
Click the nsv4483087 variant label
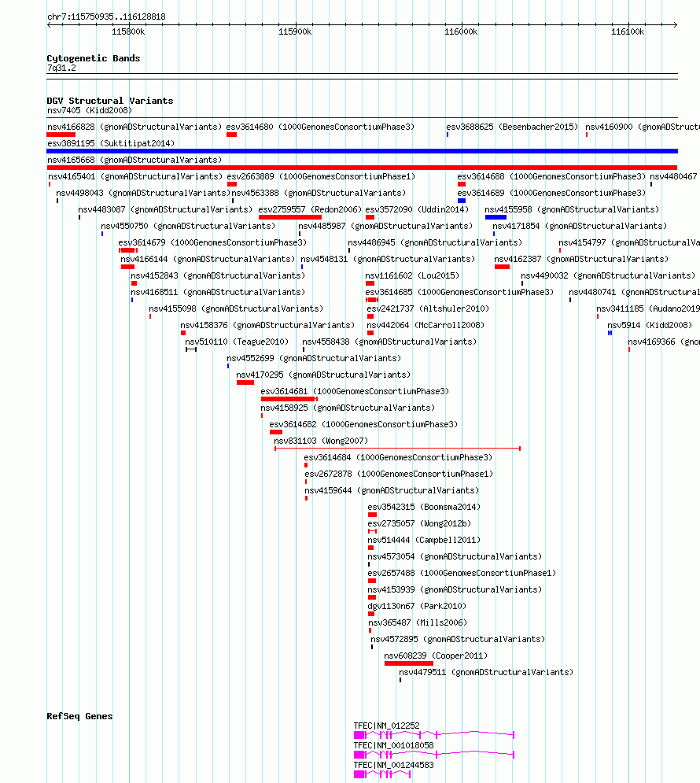(x=165, y=210)
